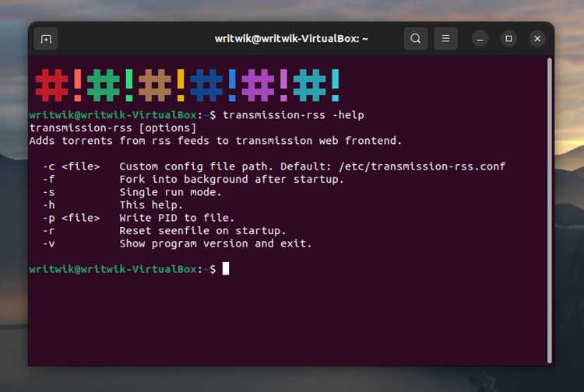The height and width of the screenshot is (392, 584).
Task: Open the terminal search tool
Action: [416, 39]
